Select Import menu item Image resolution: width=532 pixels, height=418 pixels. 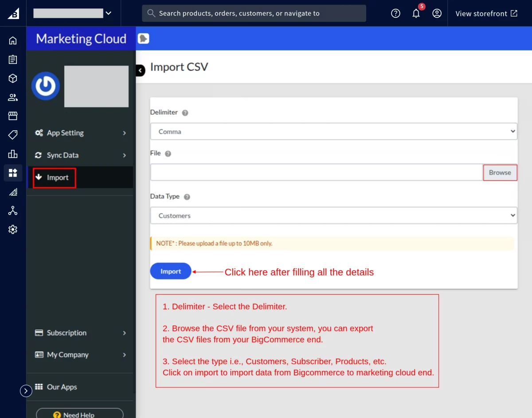click(81, 177)
